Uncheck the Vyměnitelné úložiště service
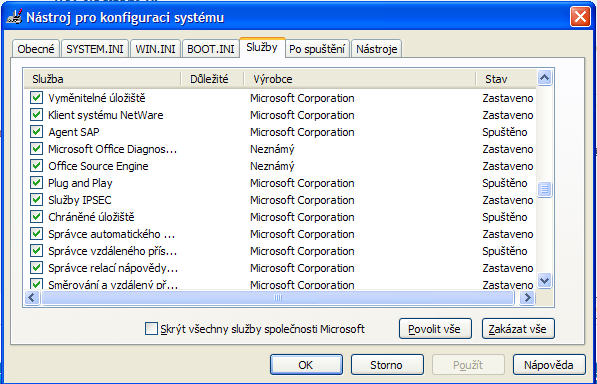Screen dimensions: 597x384 [36, 98]
